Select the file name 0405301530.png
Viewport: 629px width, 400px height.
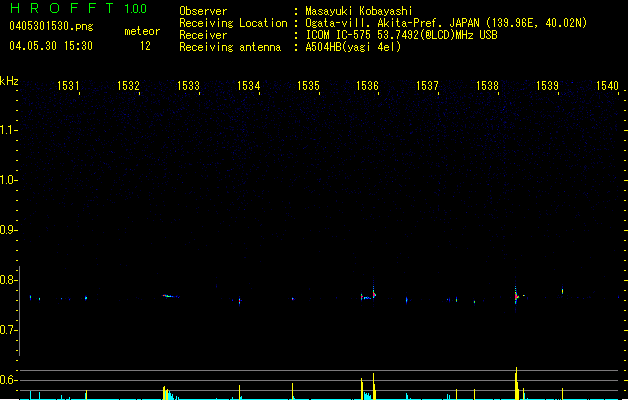pos(51,26)
